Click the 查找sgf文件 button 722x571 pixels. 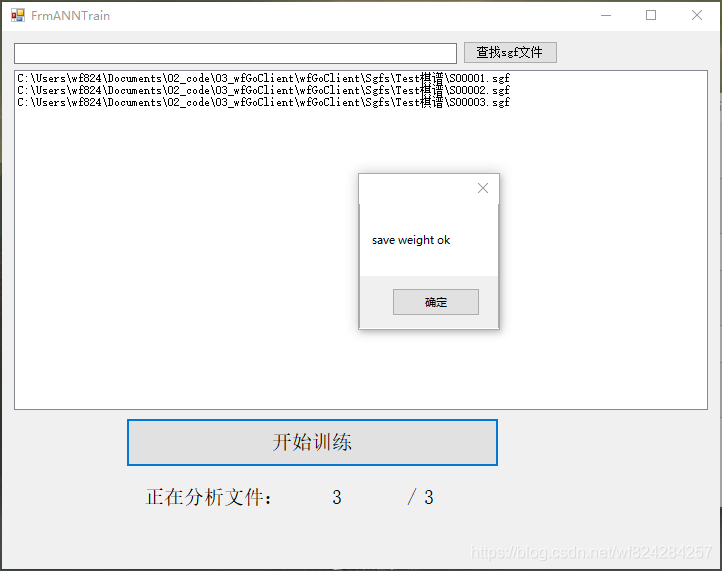(x=510, y=52)
